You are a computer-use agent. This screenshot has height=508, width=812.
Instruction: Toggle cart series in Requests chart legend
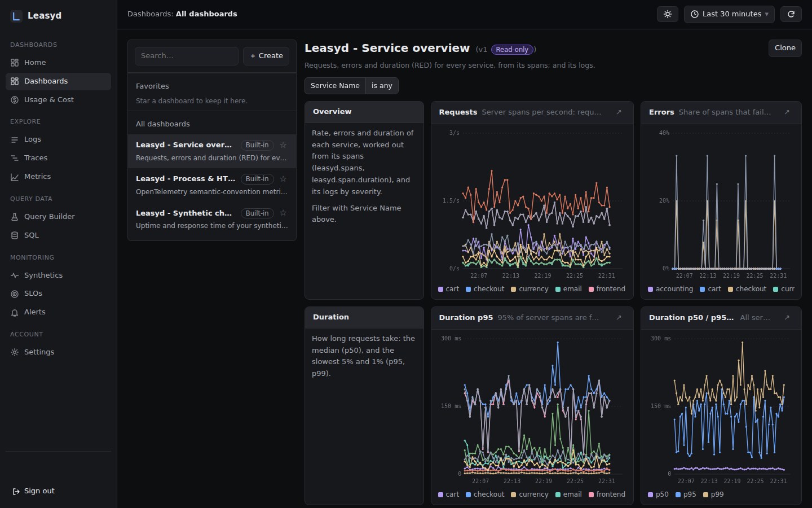(448, 289)
